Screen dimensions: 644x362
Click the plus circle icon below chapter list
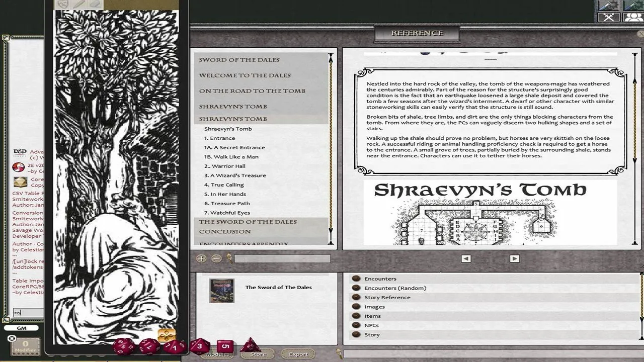pos(201,258)
